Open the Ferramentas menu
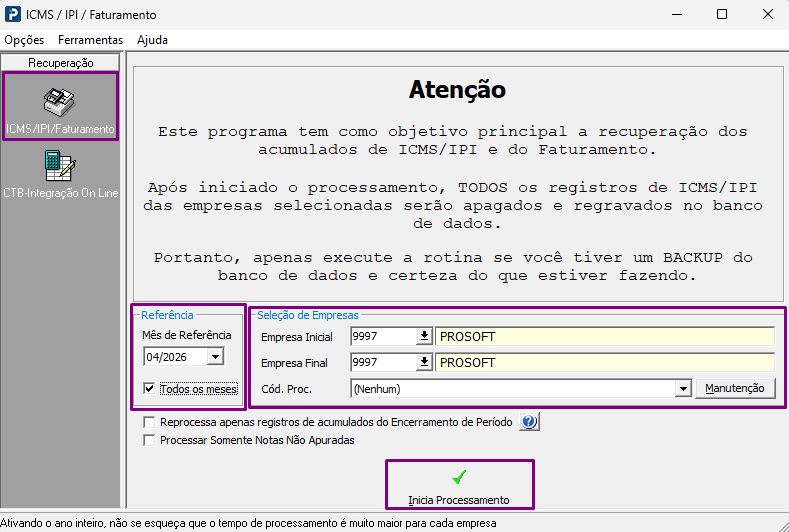Screen dimensions: 789x532 (x=91, y=40)
